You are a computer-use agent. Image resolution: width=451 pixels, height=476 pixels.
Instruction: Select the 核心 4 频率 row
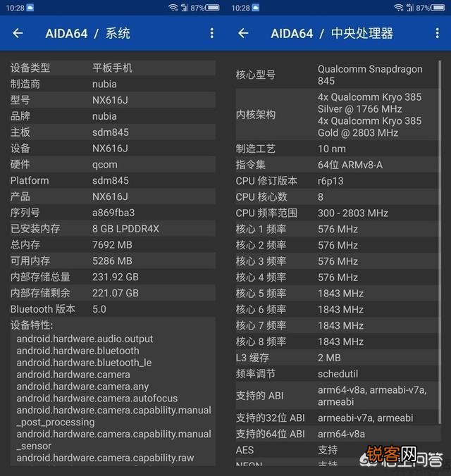[x=337, y=277]
